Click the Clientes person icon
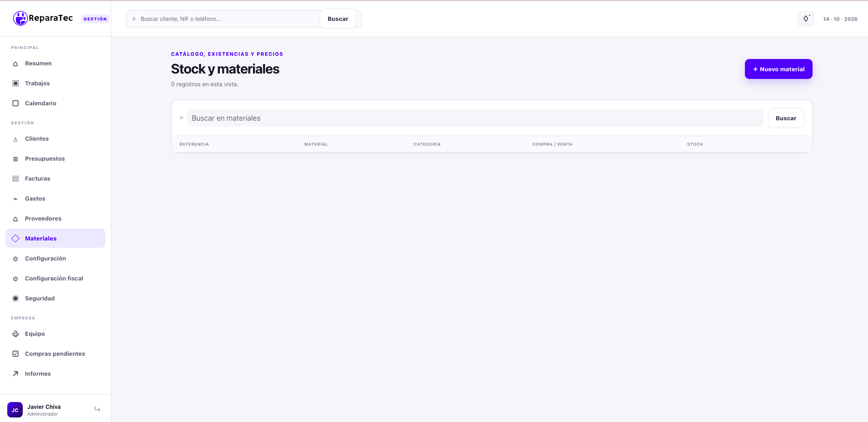868x422 pixels. coord(15,139)
